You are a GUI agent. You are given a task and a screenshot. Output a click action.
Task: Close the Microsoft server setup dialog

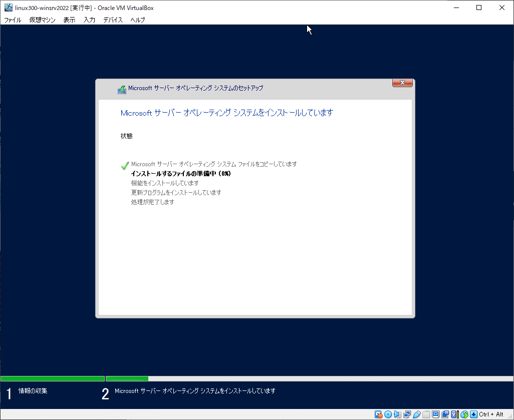click(402, 83)
